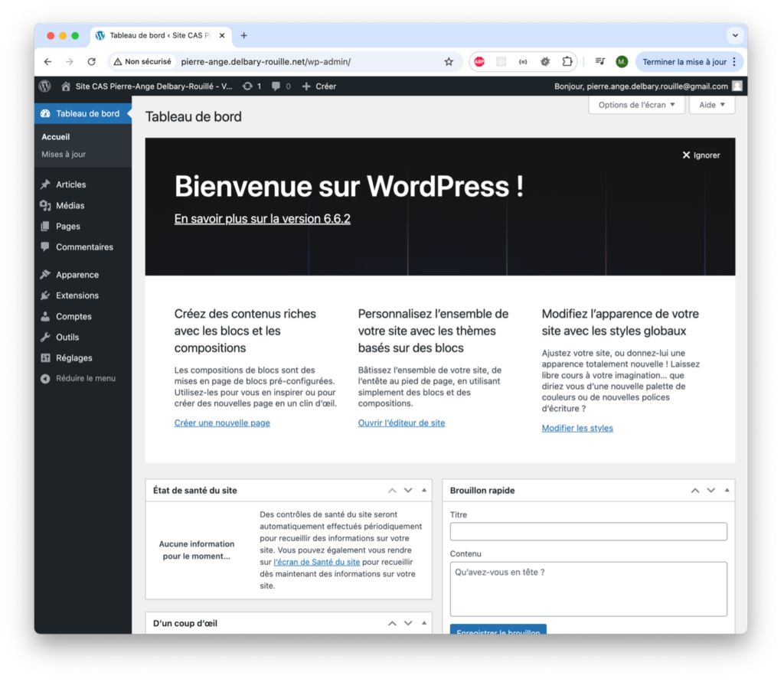Bookmark this page with the star icon

(449, 61)
